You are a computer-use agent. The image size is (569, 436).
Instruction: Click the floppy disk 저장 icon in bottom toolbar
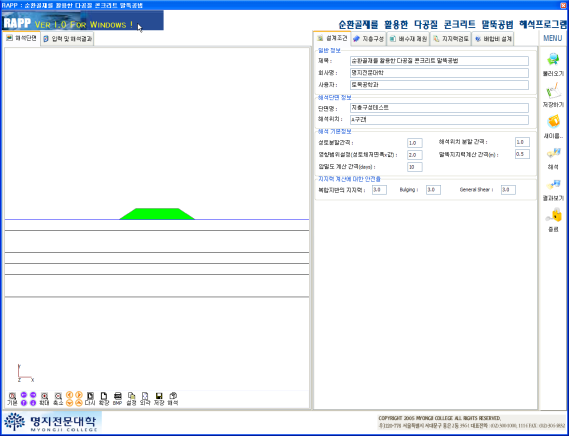coord(159,396)
